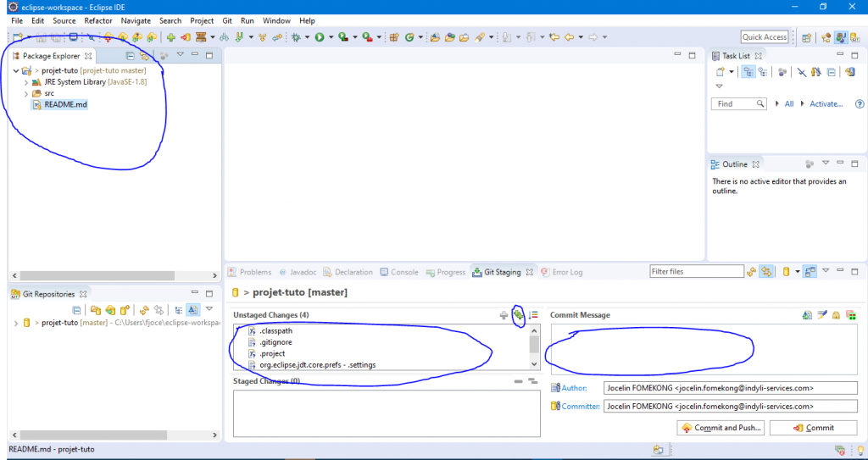Open the File menu
Viewport: 868px width, 460px height.
tap(17, 20)
